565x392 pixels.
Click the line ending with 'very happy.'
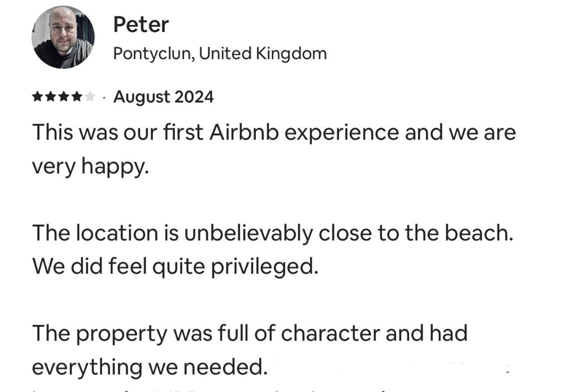[x=91, y=167]
